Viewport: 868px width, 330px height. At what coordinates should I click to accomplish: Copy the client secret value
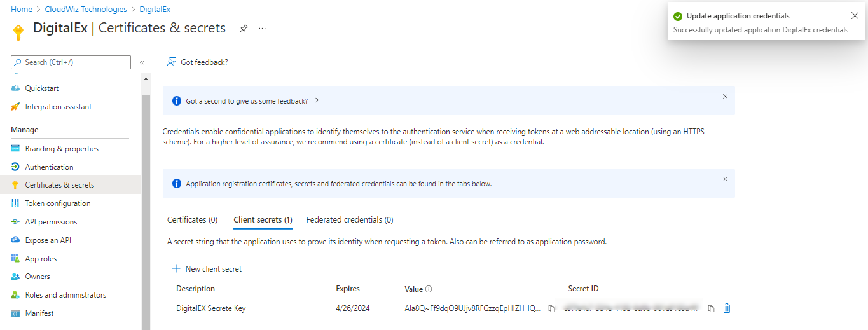551,308
